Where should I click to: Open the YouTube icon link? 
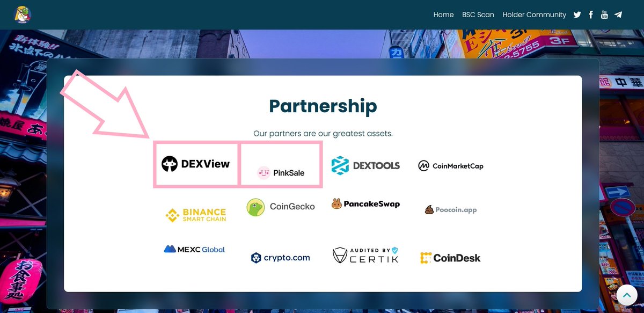pos(604,14)
